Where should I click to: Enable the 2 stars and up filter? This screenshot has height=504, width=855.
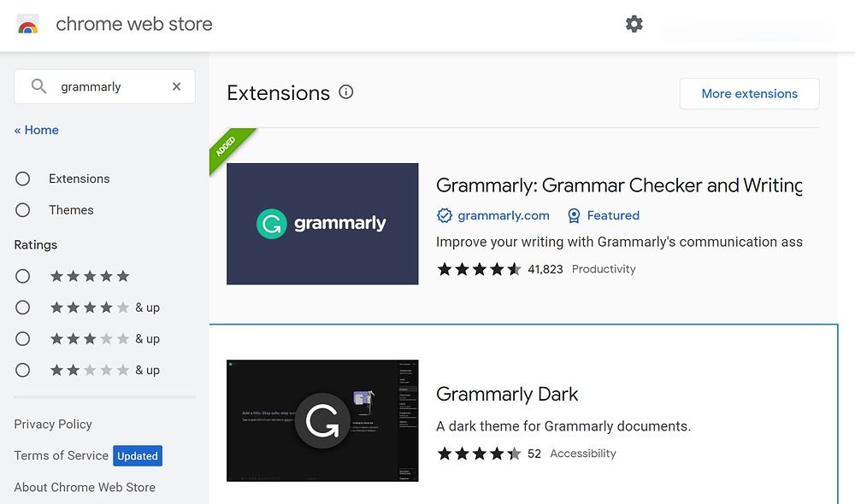(24, 370)
